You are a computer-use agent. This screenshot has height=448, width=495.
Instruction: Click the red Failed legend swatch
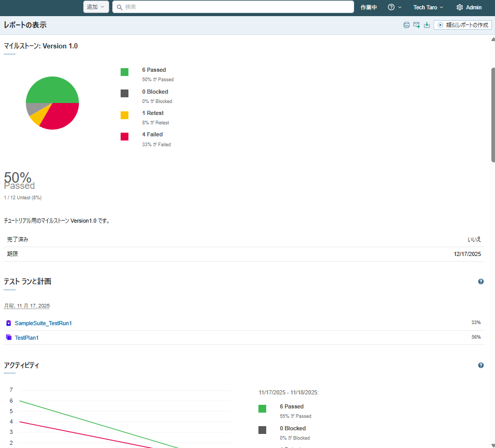click(x=124, y=136)
